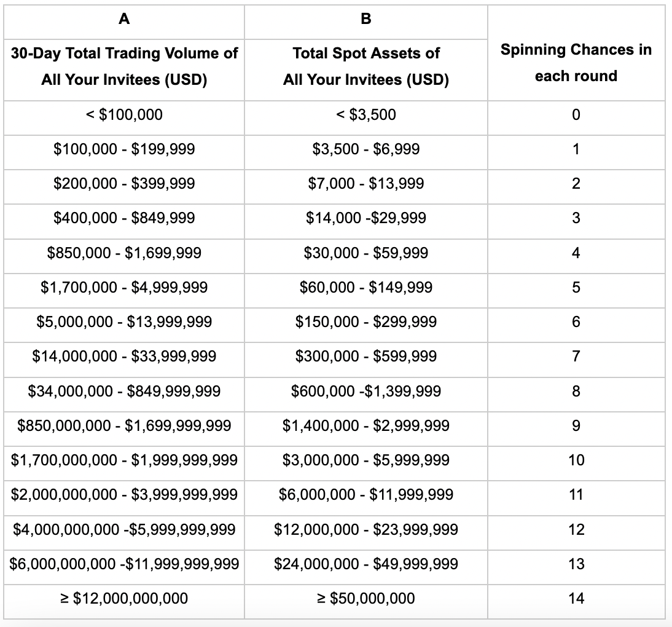Click the spinning chances cell showing 9
The height and width of the screenshot is (627, 672).
point(576,425)
